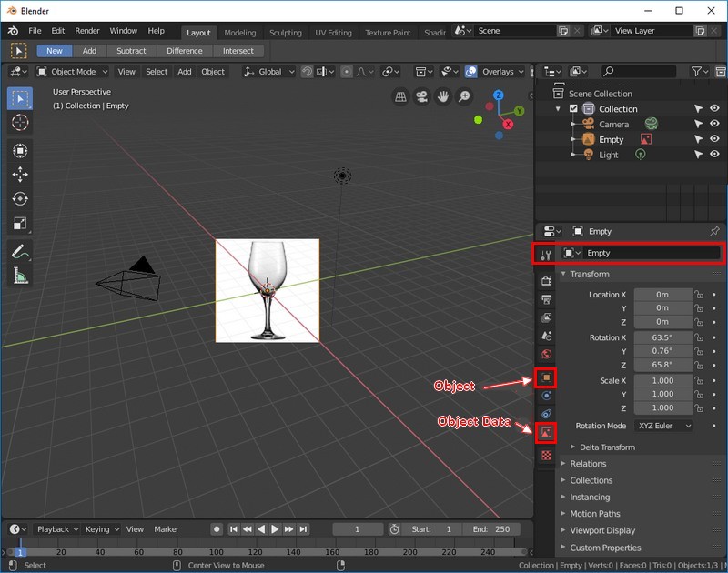Open the Object Data properties tab icon
The image size is (728, 573).
pyautogui.click(x=546, y=432)
